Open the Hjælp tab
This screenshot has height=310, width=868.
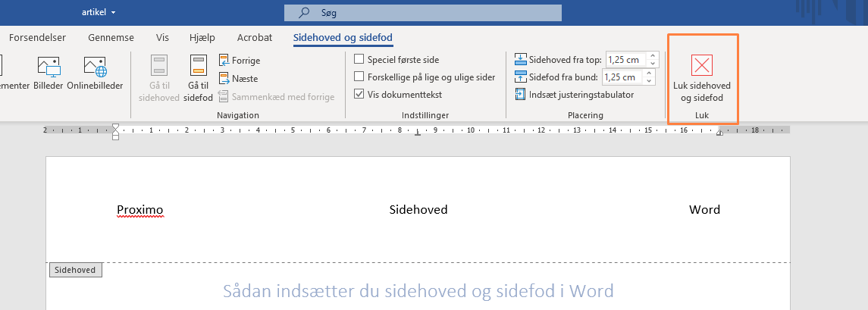(202, 37)
